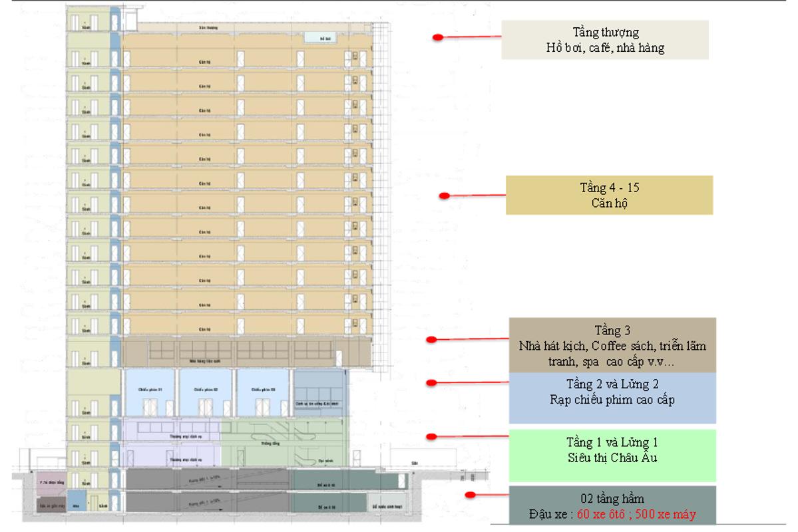Click the red marker beside Tầng thượng label
The image size is (798, 532).
pos(438,37)
